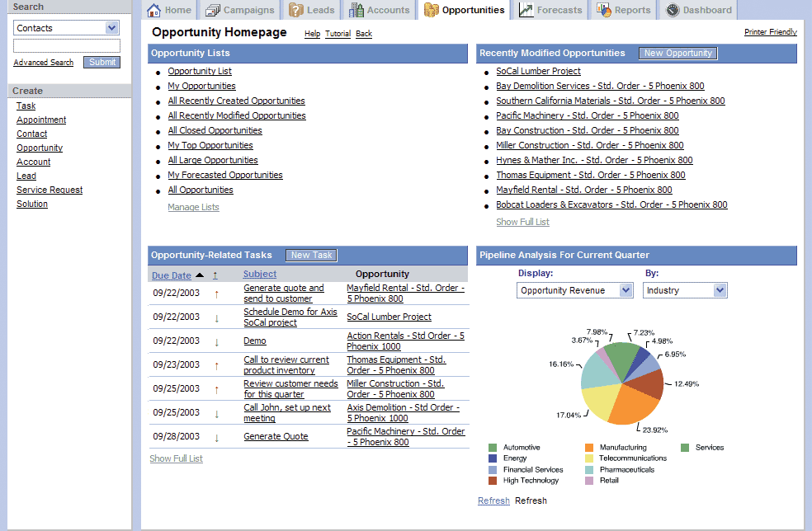The height and width of the screenshot is (531, 812).
Task: Click the Accounts buildings icon
Action: click(356, 10)
